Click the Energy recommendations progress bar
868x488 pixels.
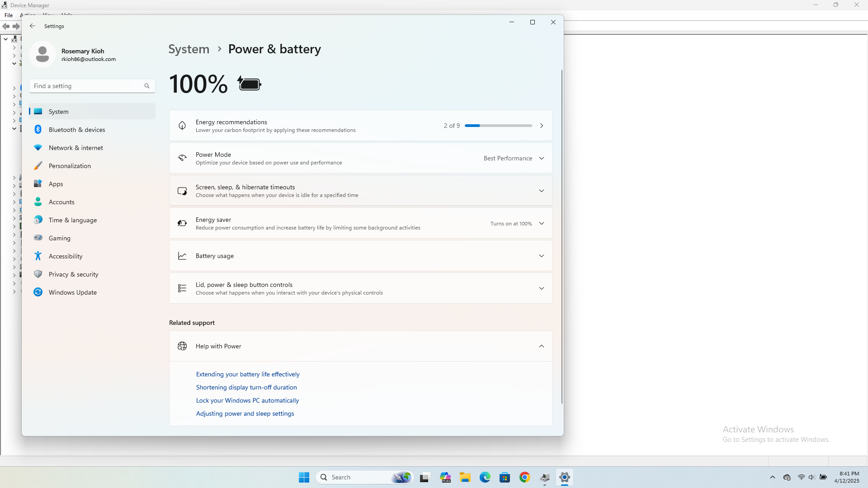498,126
